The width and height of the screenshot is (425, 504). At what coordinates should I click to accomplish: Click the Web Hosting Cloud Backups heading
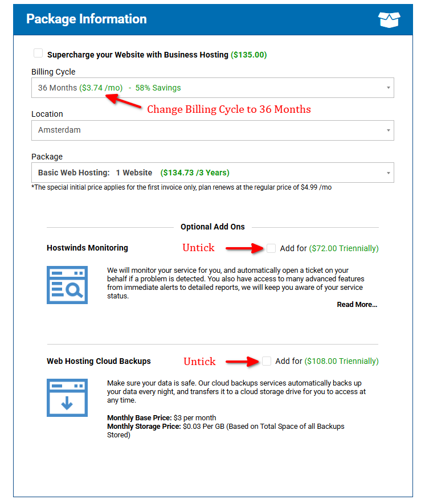click(x=99, y=361)
